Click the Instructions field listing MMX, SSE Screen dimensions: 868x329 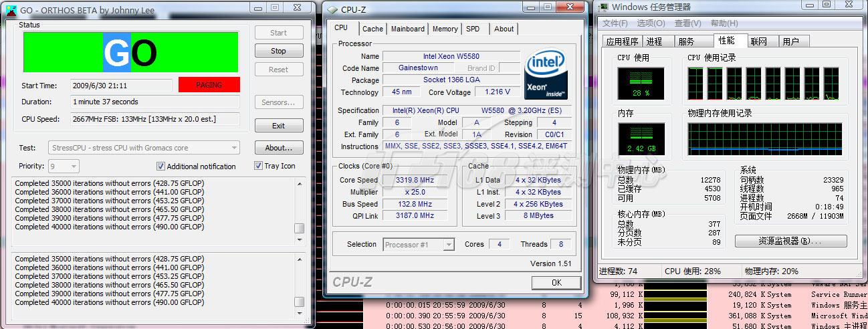478,146
